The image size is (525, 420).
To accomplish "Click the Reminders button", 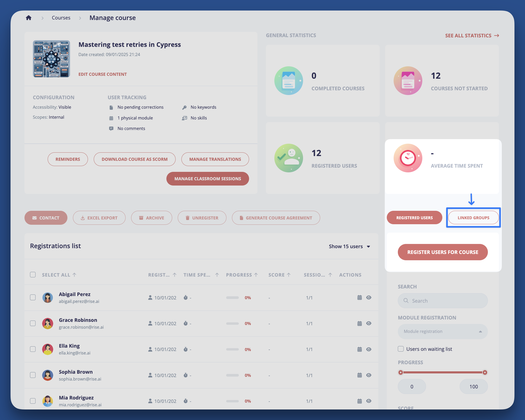I will 68,159.
